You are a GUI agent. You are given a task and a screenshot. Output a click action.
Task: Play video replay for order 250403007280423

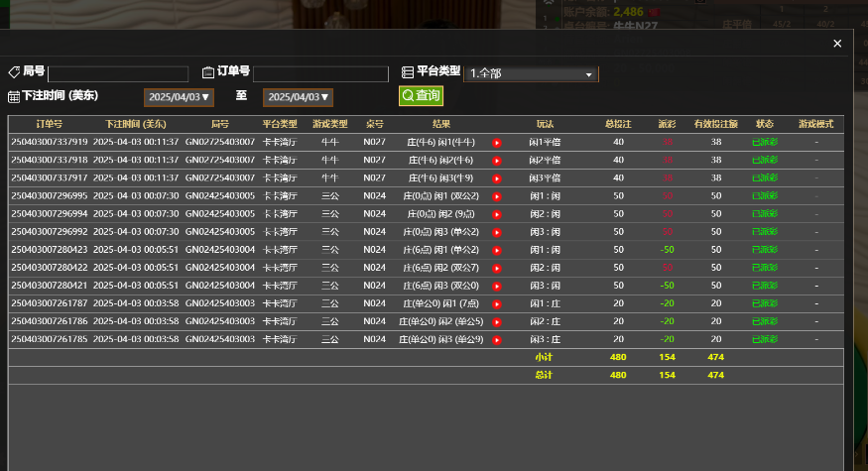click(497, 250)
